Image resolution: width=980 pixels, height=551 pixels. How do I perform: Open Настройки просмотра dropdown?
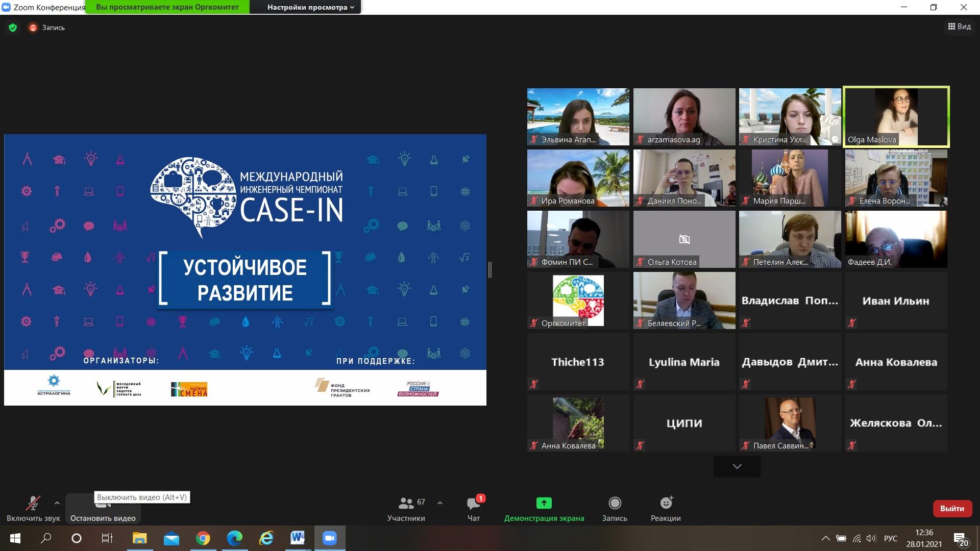[x=310, y=7]
